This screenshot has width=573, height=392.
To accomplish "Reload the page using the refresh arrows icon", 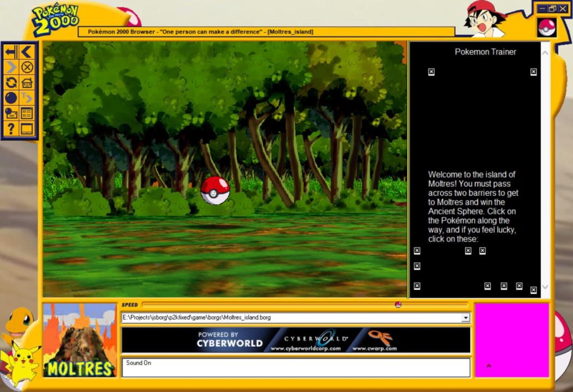I will [x=11, y=83].
